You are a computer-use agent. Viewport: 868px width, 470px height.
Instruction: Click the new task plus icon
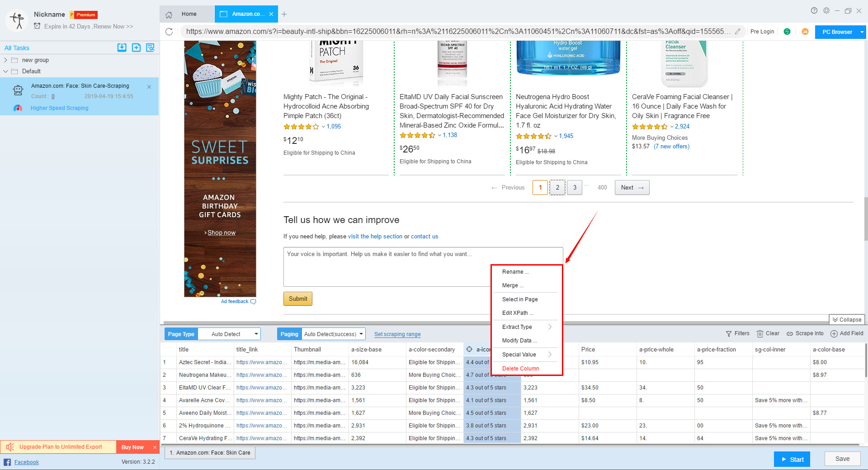tap(136, 47)
